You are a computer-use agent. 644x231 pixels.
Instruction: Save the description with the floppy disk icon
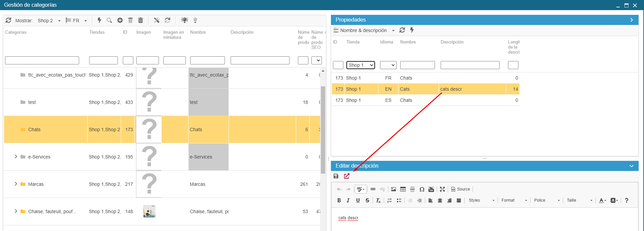[x=336, y=176]
